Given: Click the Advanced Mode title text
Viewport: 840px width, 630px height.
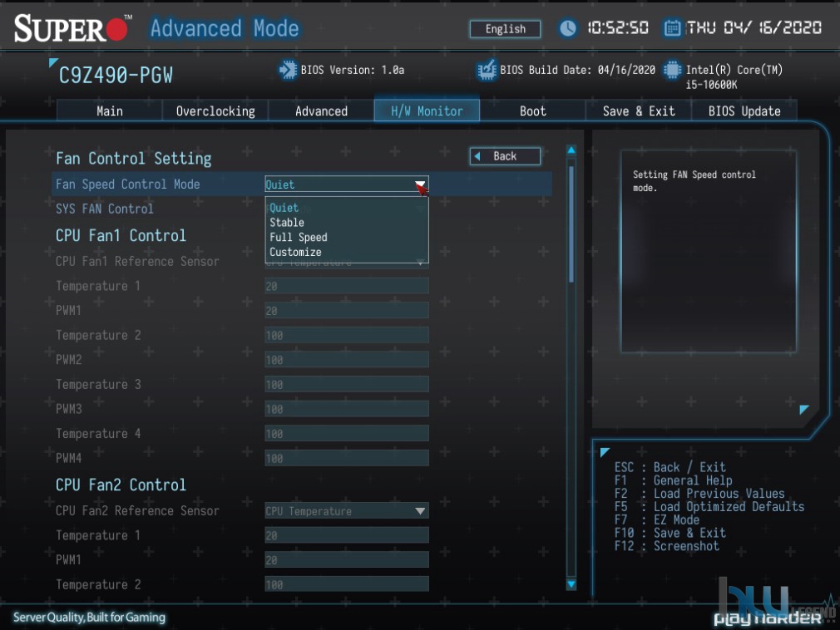Looking at the screenshot, I should (225, 28).
